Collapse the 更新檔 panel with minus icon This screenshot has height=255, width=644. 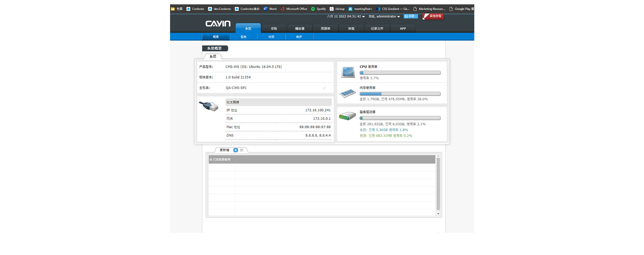click(241, 150)
